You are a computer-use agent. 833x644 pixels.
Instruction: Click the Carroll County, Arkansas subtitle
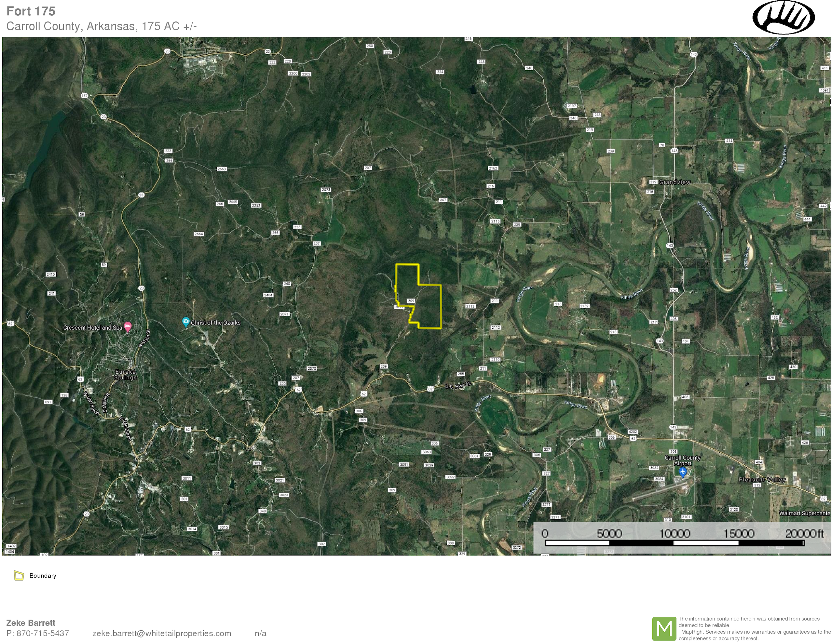102,26
